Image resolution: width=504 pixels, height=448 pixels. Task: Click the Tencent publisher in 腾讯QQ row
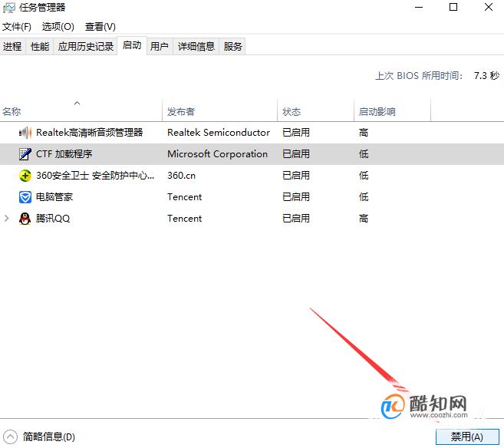(185, 219)
